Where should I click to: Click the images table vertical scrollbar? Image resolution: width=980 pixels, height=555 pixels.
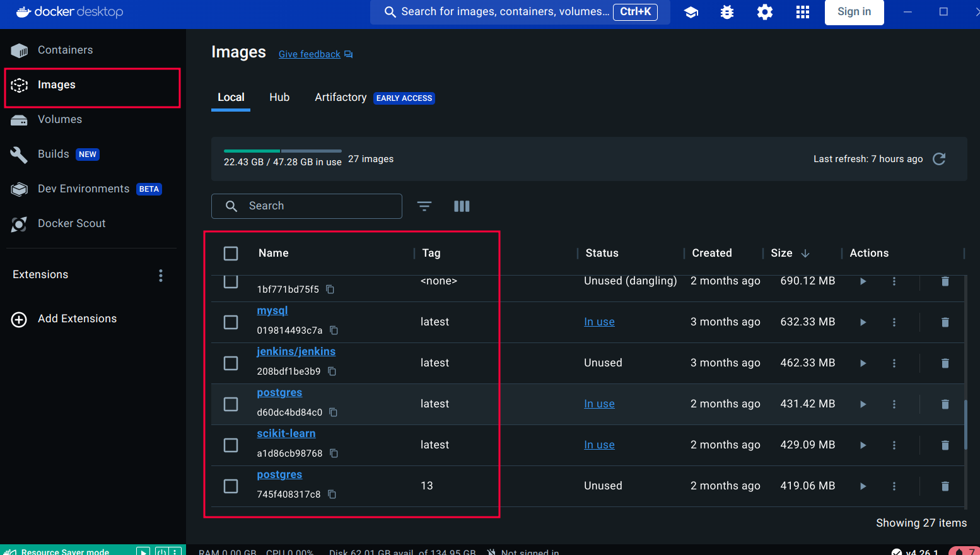click(x=965, y=424)
